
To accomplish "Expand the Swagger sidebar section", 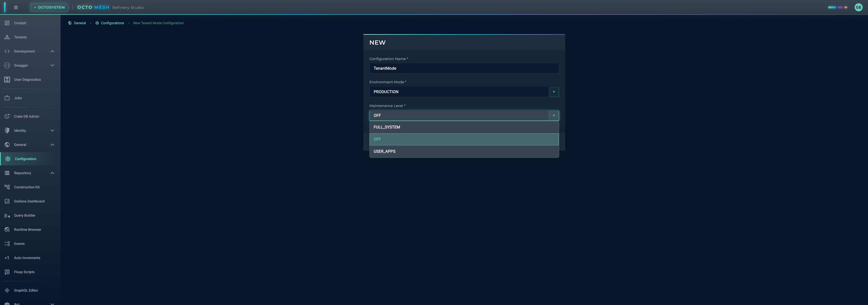I will pyautogui.click(x=52, y=65).
